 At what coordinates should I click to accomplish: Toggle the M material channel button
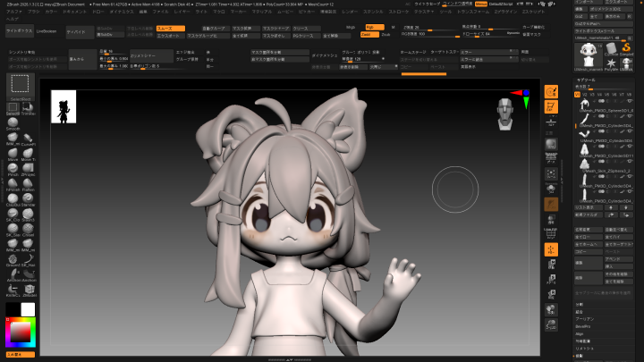tap(393, 27)
